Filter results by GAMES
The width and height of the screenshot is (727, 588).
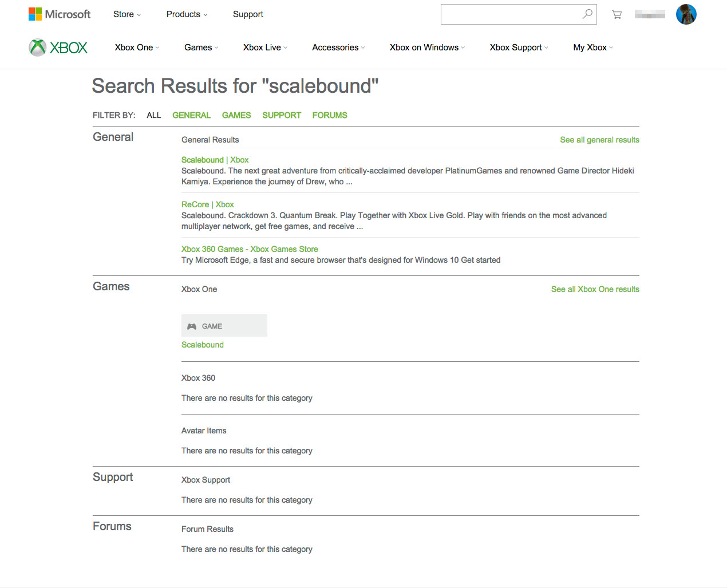point(236,115)
